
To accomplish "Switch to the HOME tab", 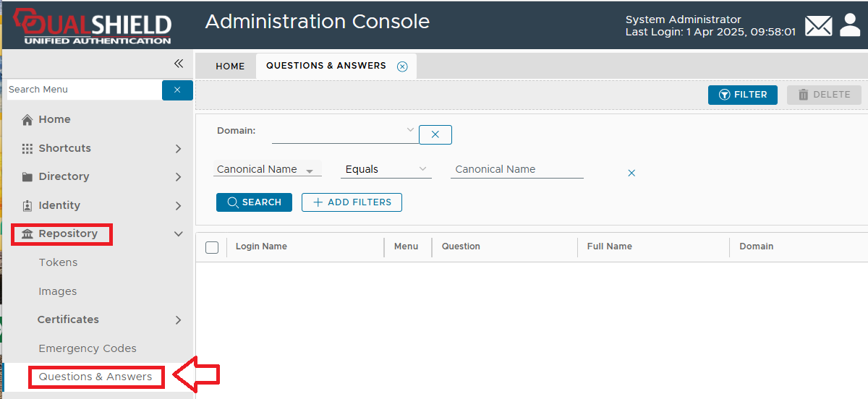I will (230, 66).
